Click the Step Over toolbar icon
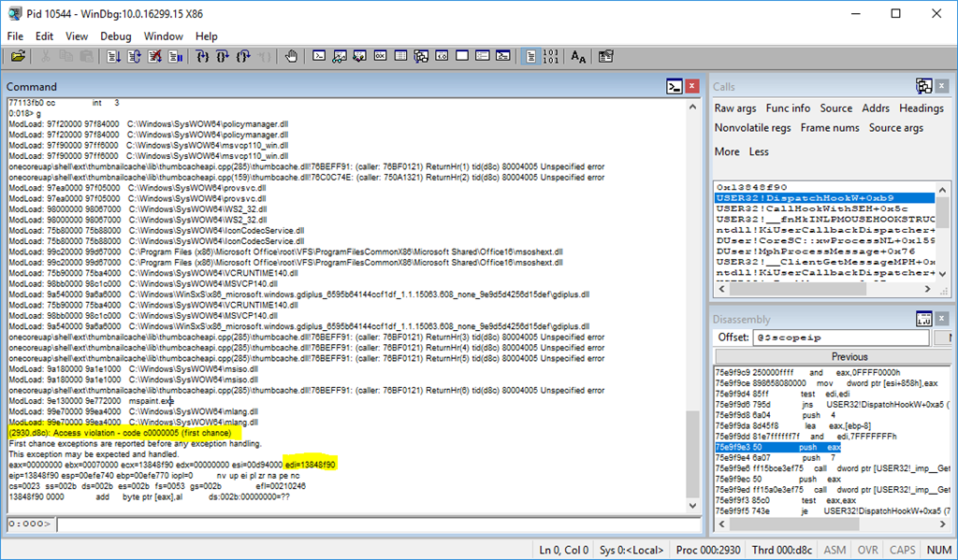The image size is (958, 560). point(223,57)
